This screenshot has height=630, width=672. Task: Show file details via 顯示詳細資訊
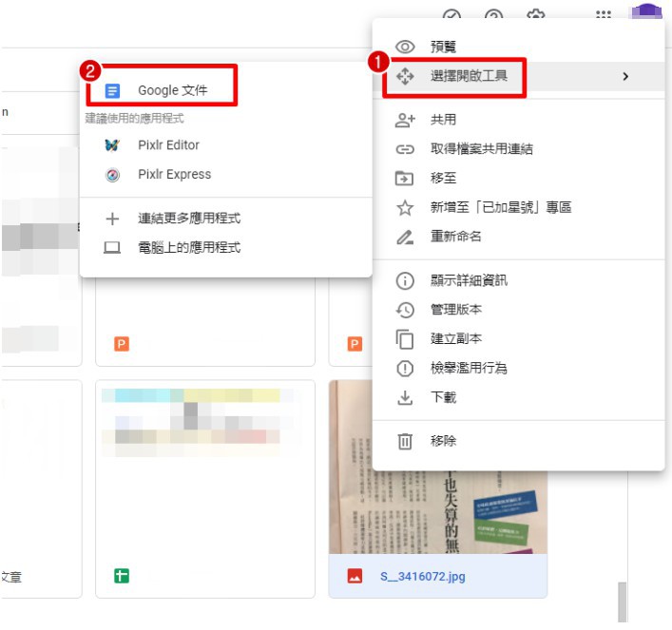click(469, 280)
